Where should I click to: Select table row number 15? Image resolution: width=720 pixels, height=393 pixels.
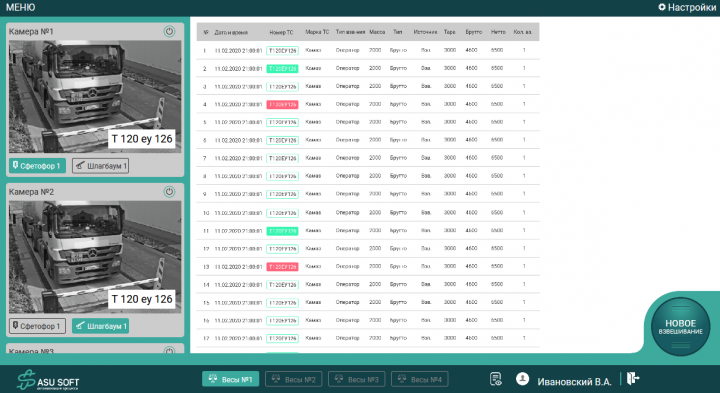pyautogui.click(x=368, y=303)
